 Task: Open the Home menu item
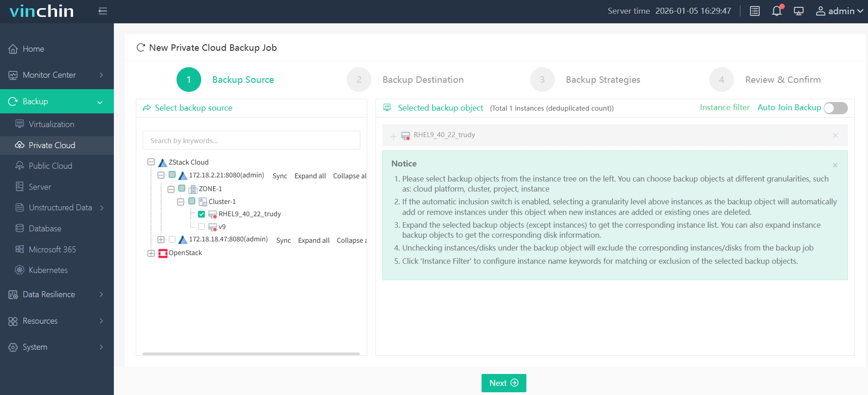pyautogui.click(x=57, y=49)
